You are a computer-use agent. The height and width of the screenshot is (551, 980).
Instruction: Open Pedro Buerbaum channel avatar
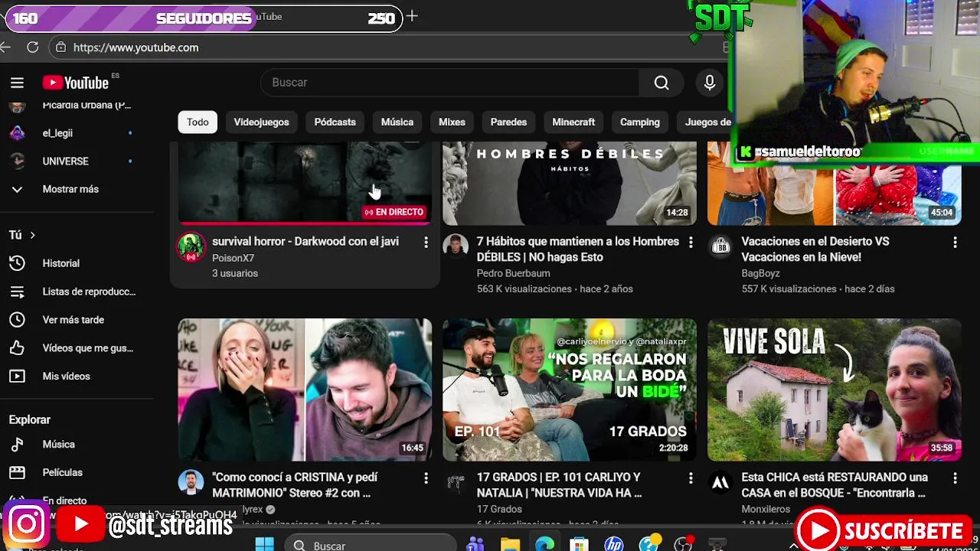pyautogui.click(x=456, y=247)
